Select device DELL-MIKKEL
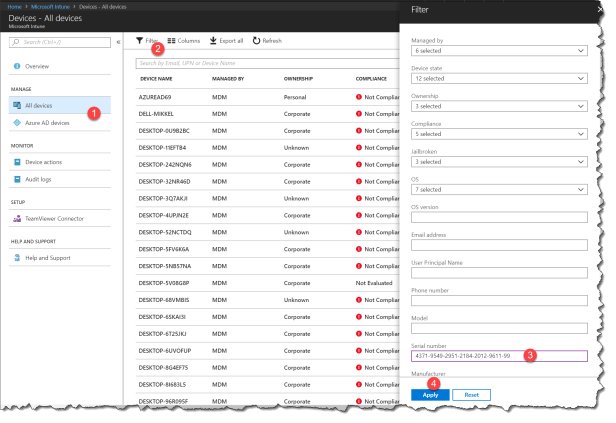 [x=156, y=114]
